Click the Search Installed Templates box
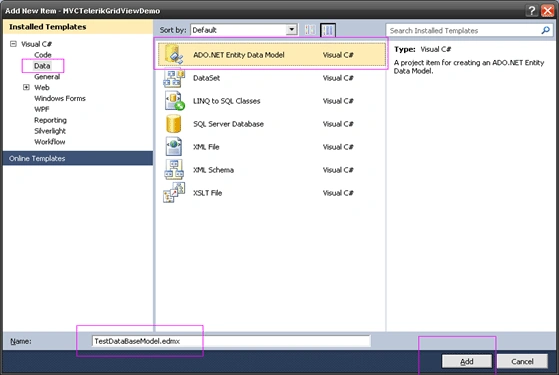Viewport: 559px width, 375px height. point(469,30)
